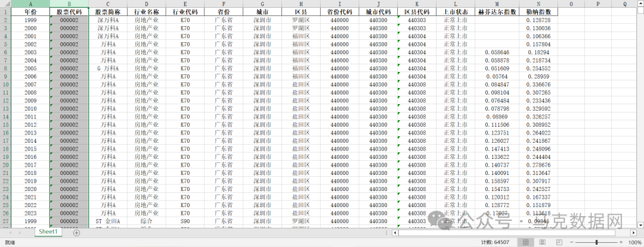Click the 赫芬达尔指数 header cell
This screenshot has width=644, height=247.
tap(497, 11)
